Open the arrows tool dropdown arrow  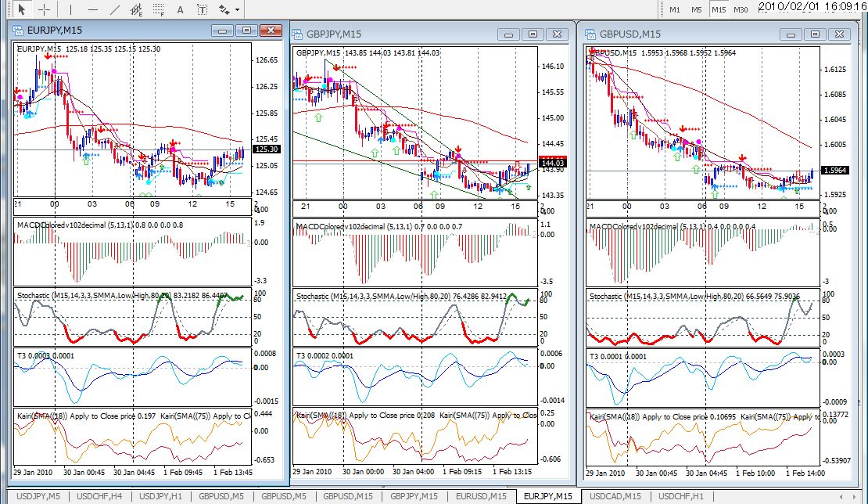[238, 9]
